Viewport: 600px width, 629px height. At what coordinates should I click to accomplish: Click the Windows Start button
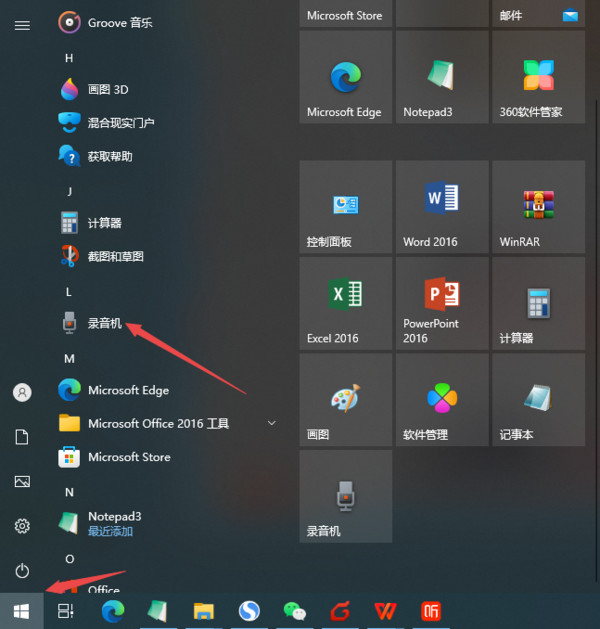coord(22,611)
